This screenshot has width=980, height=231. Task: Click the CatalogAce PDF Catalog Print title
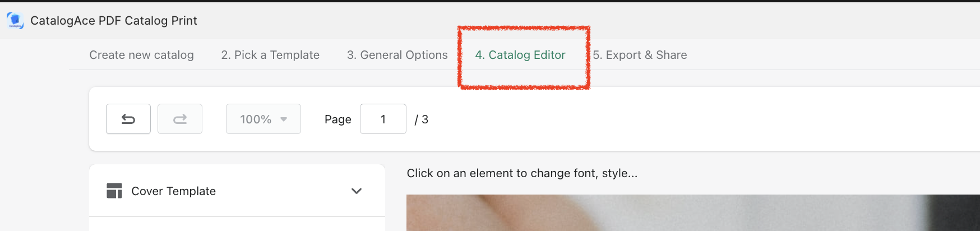coord(114,21)
